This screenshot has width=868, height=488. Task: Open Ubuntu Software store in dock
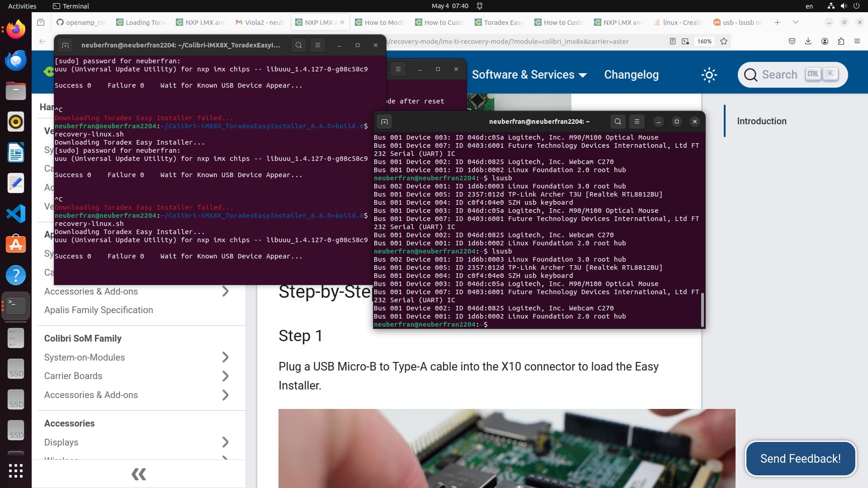(16, 244)
